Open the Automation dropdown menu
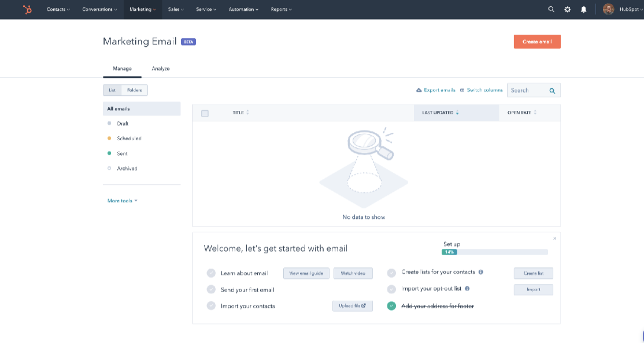 pyautogui.click(x=243, y=9)
